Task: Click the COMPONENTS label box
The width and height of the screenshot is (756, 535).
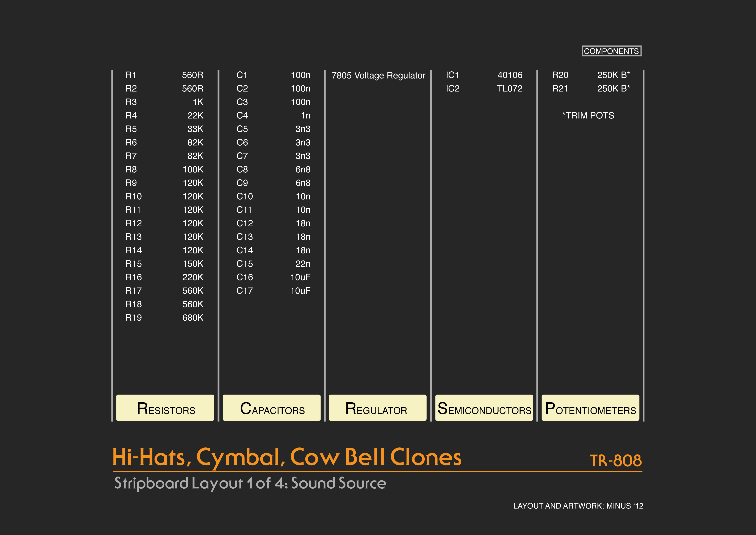Action: [x=611, y=51]
